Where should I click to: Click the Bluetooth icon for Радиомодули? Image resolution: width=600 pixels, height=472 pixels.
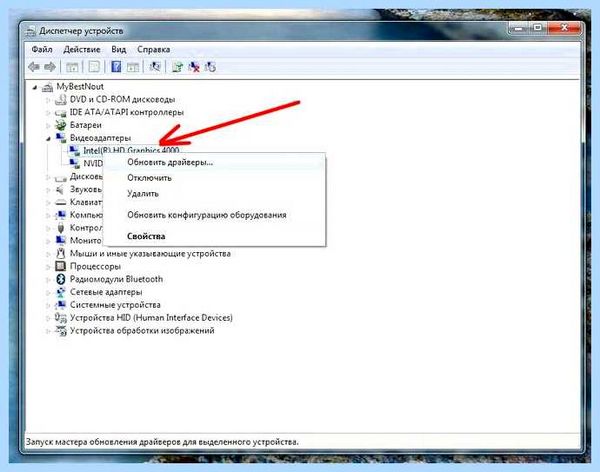[x=60, y=279]
